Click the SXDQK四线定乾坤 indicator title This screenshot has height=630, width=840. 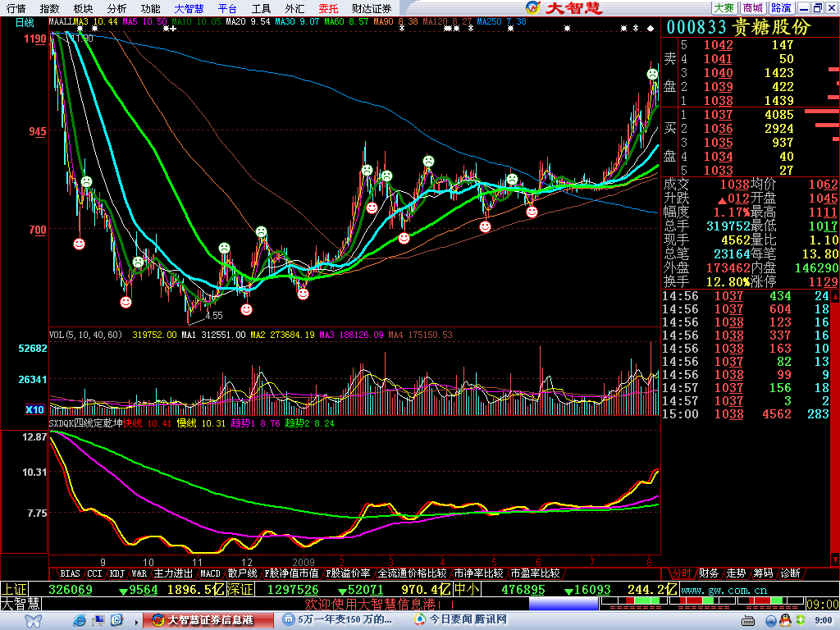pos(85,423)
